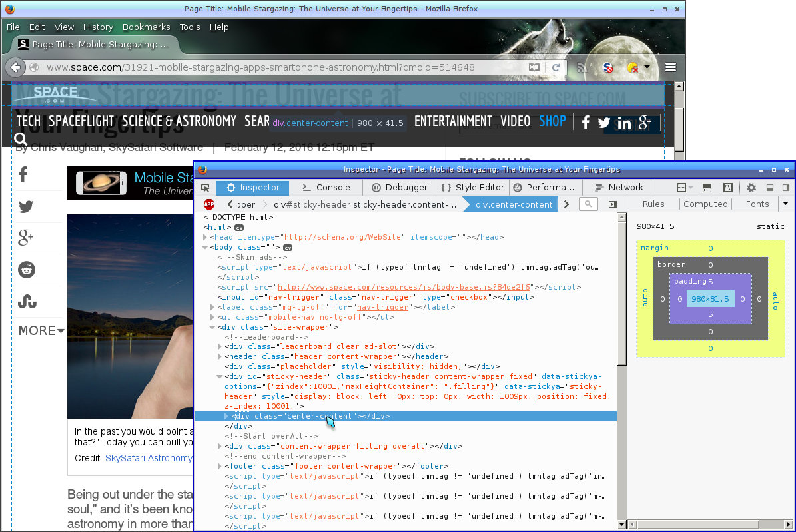Dock devtools to bottom of browser

point(770,188)
